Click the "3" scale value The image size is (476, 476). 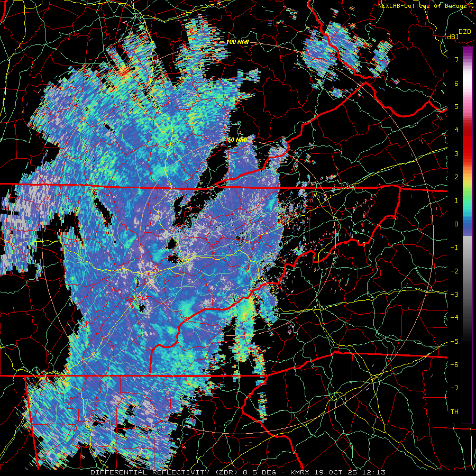(456, 153)
